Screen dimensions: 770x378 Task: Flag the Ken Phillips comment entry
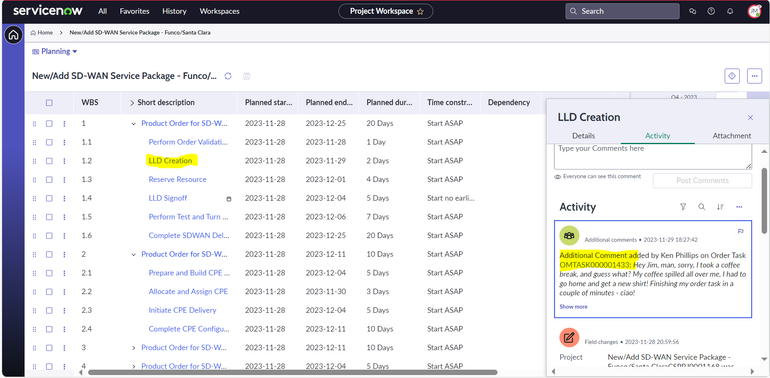coord(741,231)
